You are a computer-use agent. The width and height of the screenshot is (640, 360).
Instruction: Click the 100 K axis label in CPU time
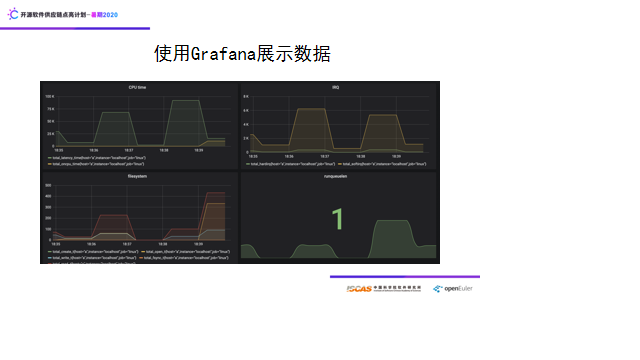(x=49, y=97)
